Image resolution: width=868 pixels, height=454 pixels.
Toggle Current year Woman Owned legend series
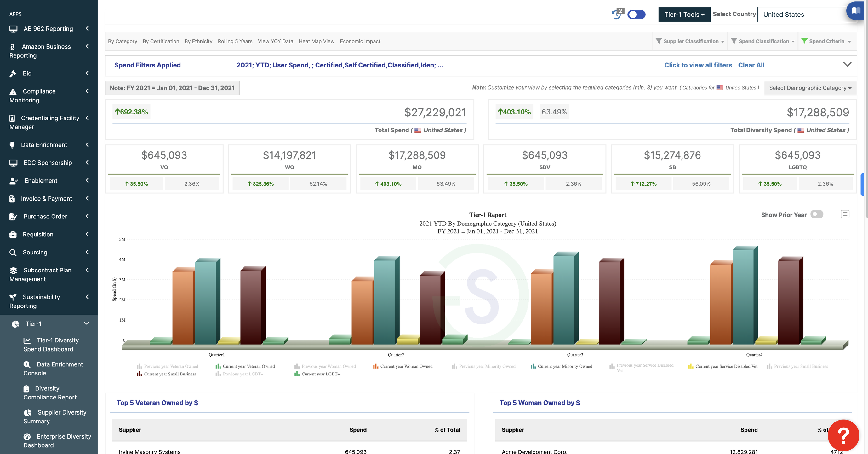pyautogui.click(x=406, y=366)
